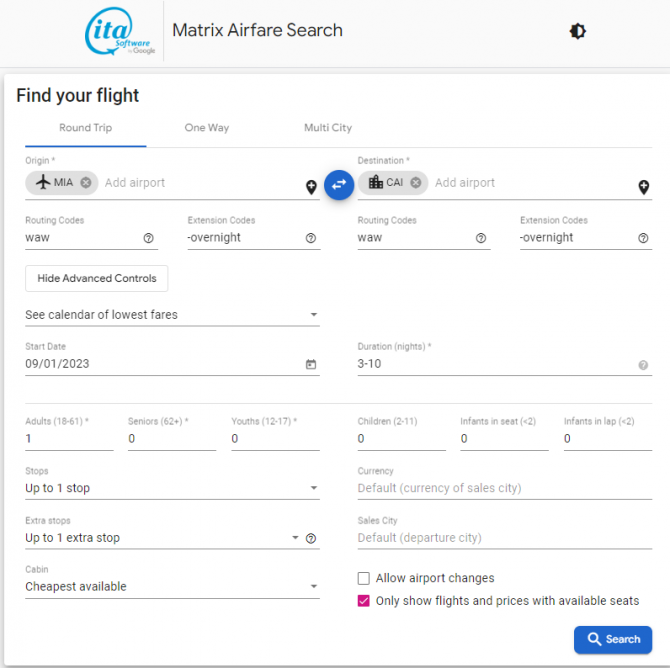This screenshot has width=670, height=668.
Task: Open the Start Date calendar picker
Action: tap(311, 364)
